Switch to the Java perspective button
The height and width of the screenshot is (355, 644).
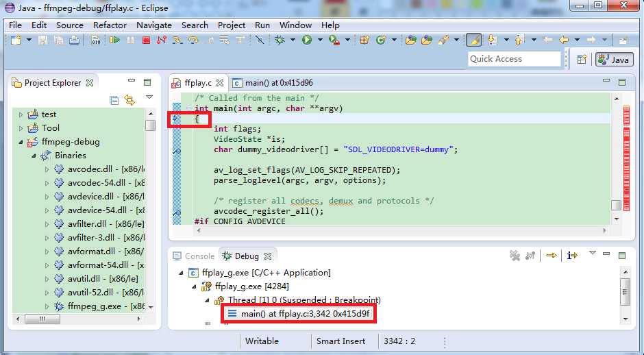(615, 60)
